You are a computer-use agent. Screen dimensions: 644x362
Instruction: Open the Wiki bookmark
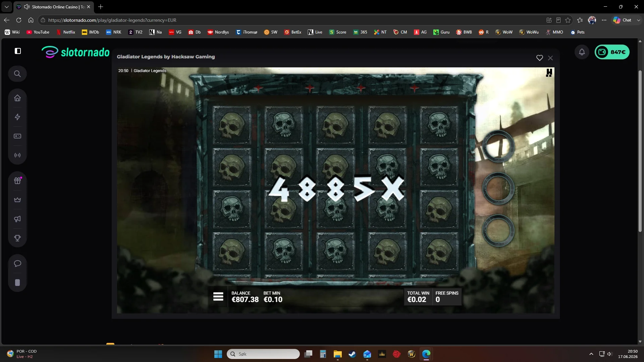coord(12,32)
